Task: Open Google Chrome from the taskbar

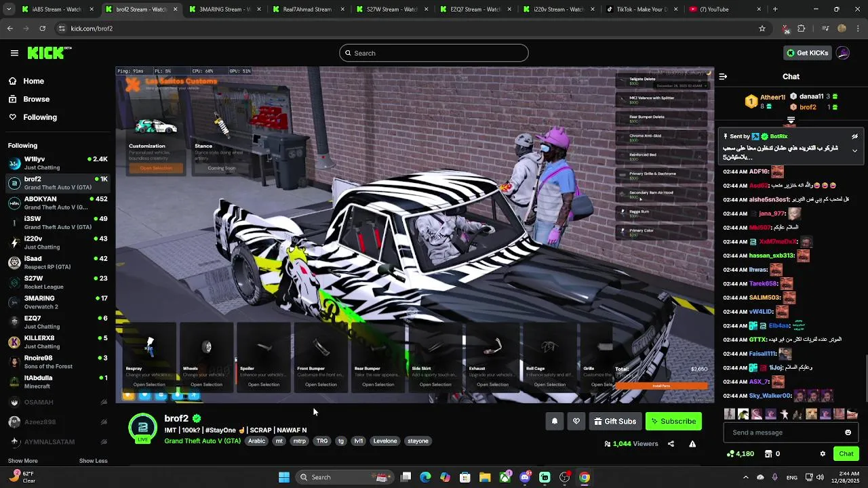Action: click(585, 477)
